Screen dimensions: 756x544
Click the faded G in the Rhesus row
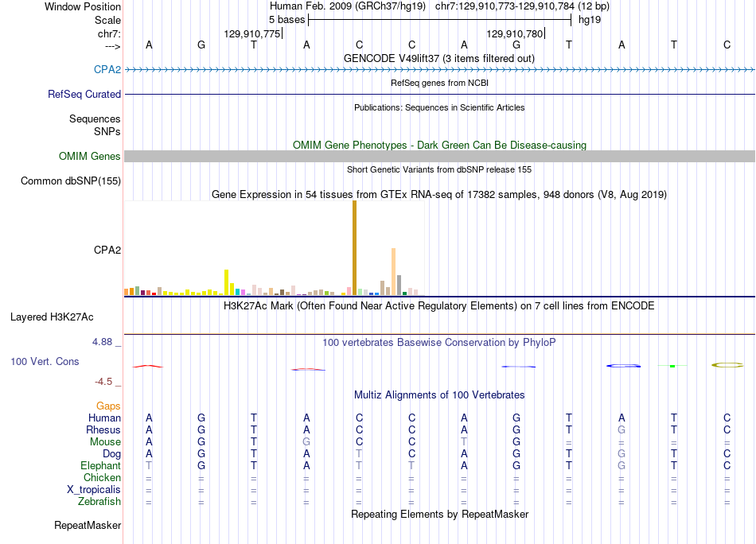622,429
